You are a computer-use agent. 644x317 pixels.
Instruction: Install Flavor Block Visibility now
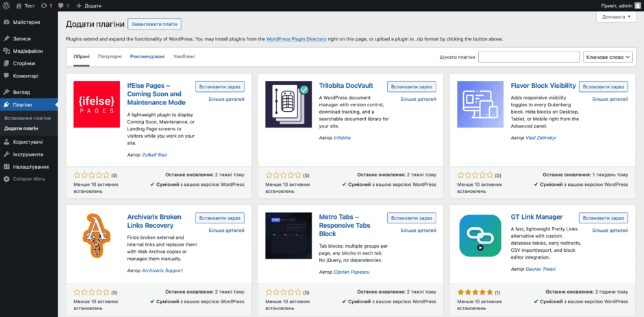[604, 86]
